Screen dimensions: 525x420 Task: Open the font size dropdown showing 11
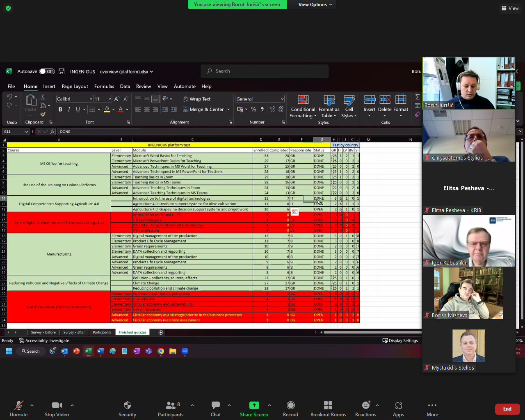click(x=110, y=99)
